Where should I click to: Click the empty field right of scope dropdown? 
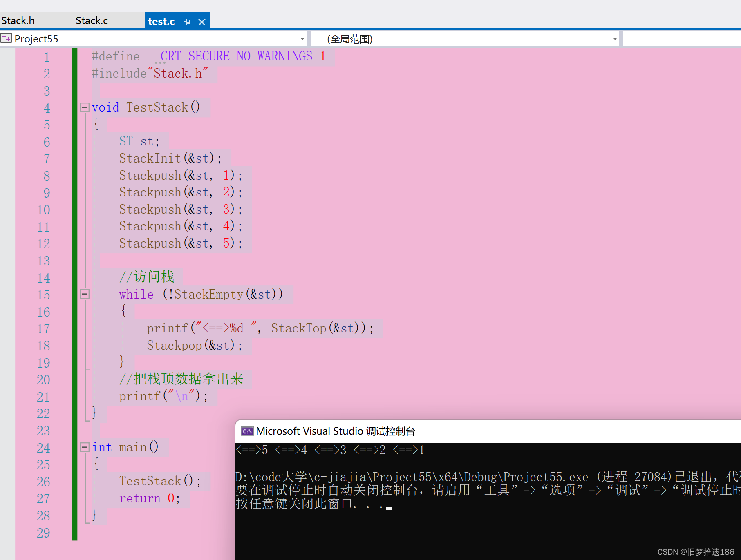coord(682,39)
